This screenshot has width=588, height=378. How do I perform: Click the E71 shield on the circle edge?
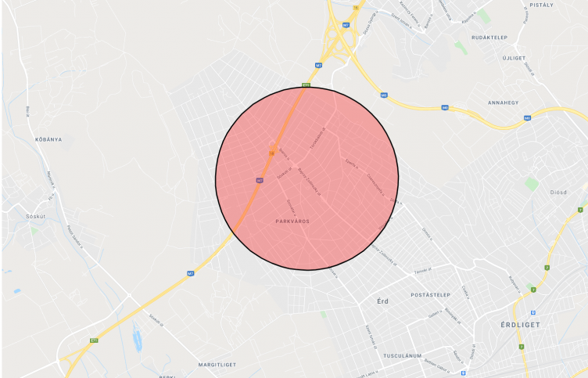[307, 85]
